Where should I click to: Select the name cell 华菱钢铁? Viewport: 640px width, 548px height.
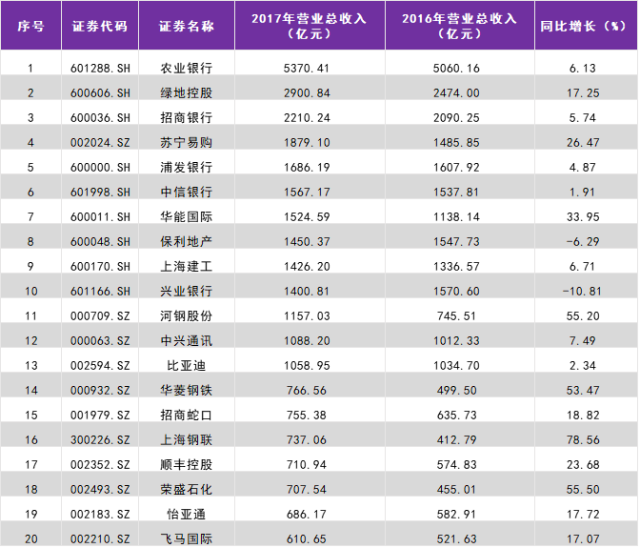pyautogui.click(x=187, y=391)
